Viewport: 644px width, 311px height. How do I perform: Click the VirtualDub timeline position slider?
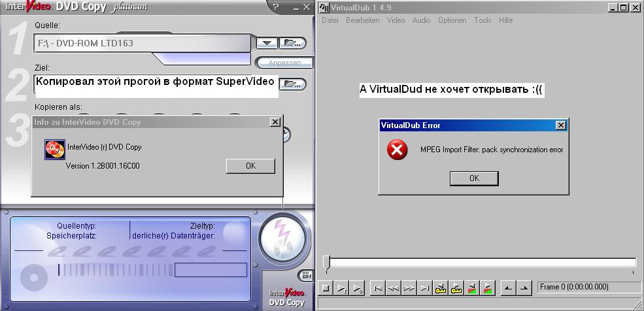[x=326, y=263]
